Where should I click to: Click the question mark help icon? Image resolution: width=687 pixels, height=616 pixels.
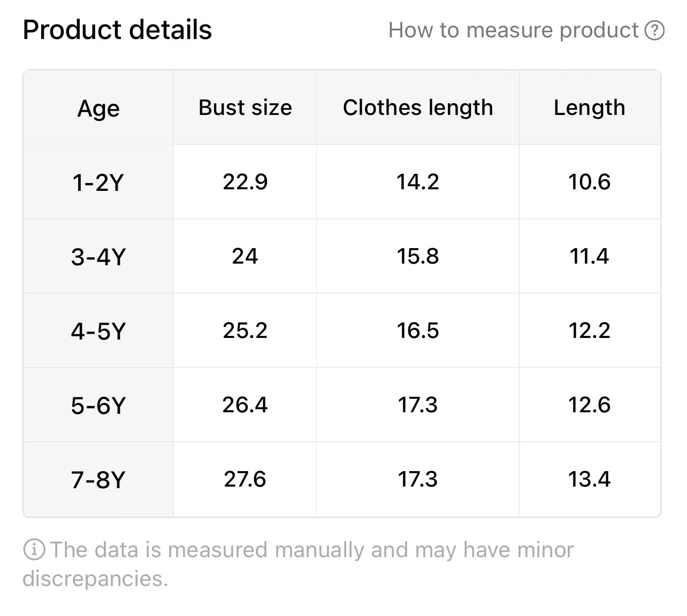[x=654, y=30]
